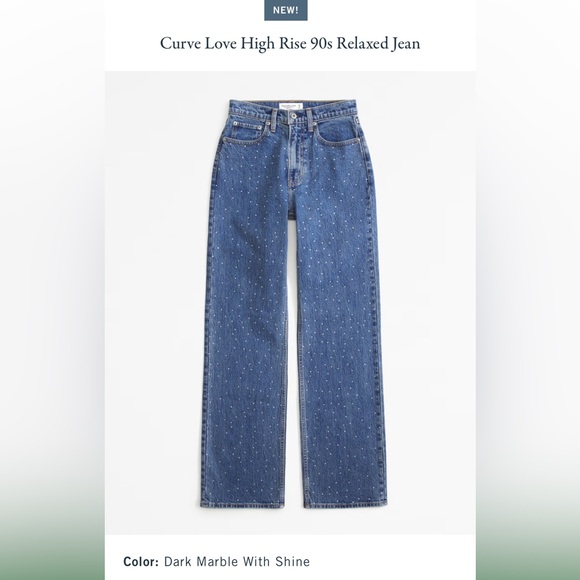Tap the brand label inside the jeans waistband

tap(291, 106)
